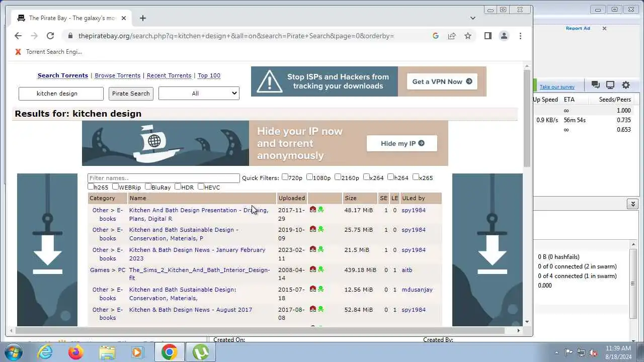Open Search Torrents link

click(x=63, y=75)
